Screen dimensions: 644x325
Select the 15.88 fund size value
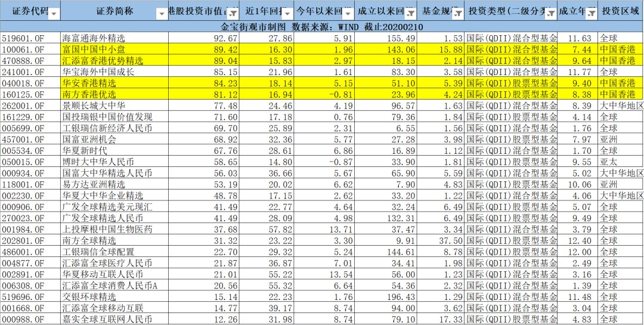click(441, 49)
